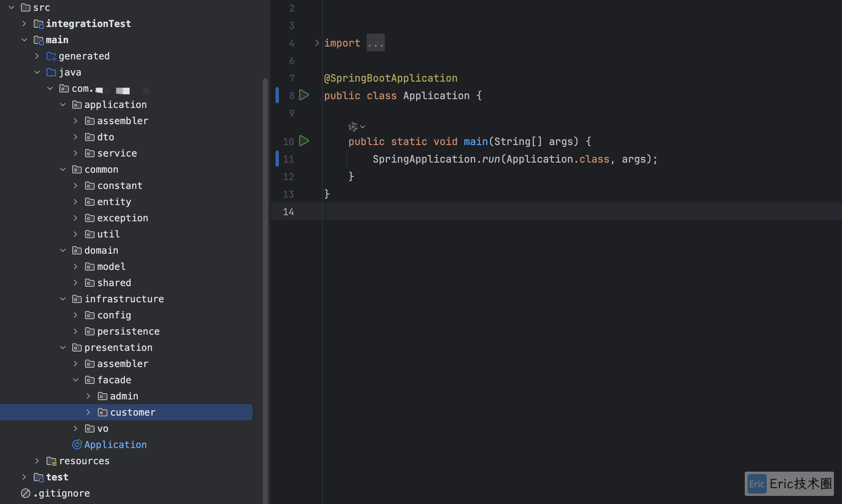Click the test module folder icon
Image resolution: width=842 pixels, height=504 pixels.
pyautogui.click(x=39, y=477)
